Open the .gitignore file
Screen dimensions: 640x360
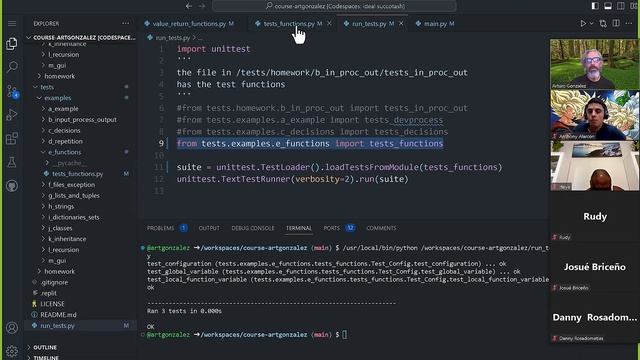[80, 282]
